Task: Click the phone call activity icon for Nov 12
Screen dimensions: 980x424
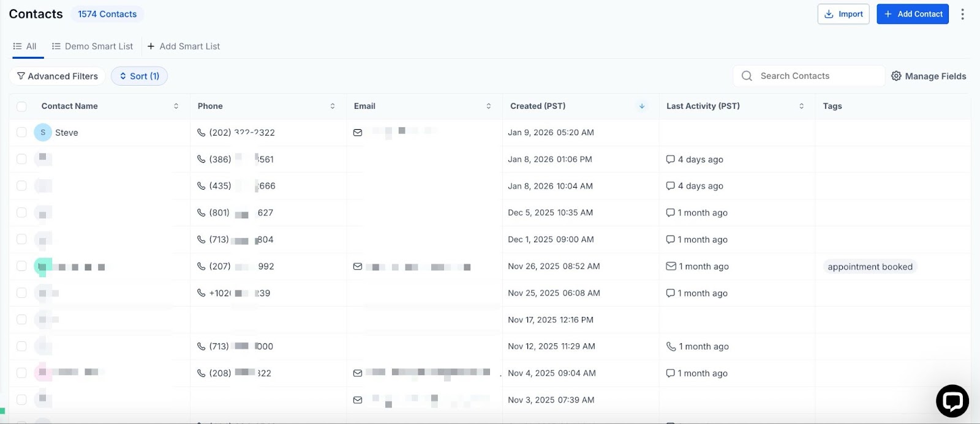Action: point(671,346)
